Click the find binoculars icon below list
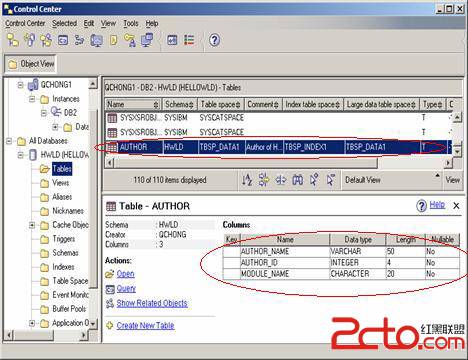The width and height of the screenshot is (468, 360). (297, 180)
